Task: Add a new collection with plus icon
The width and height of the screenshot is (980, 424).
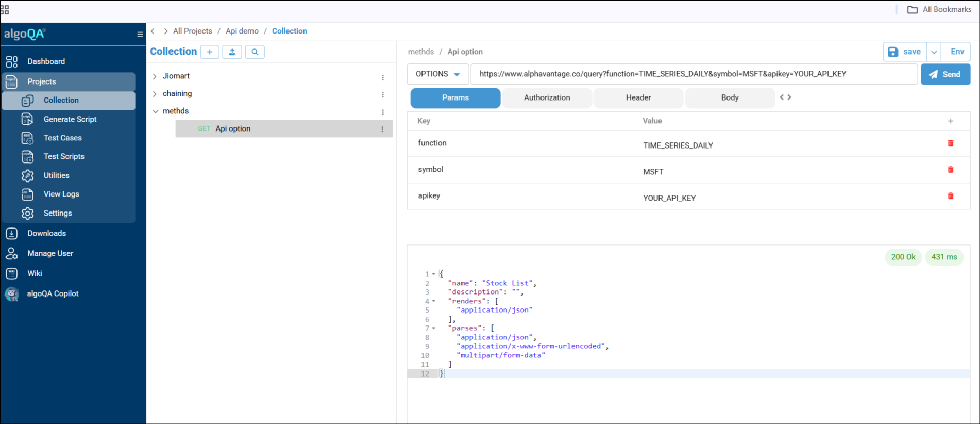Action: point(210,52)
